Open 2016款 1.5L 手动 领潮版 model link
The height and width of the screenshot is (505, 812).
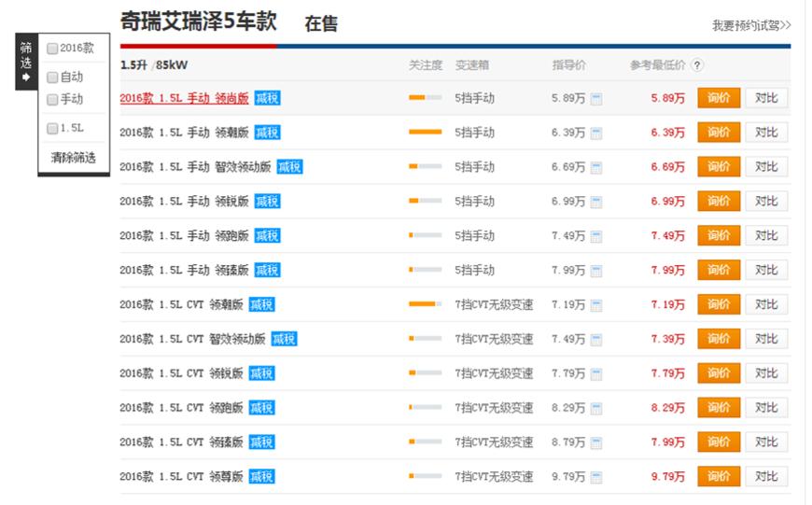(185, 133)
